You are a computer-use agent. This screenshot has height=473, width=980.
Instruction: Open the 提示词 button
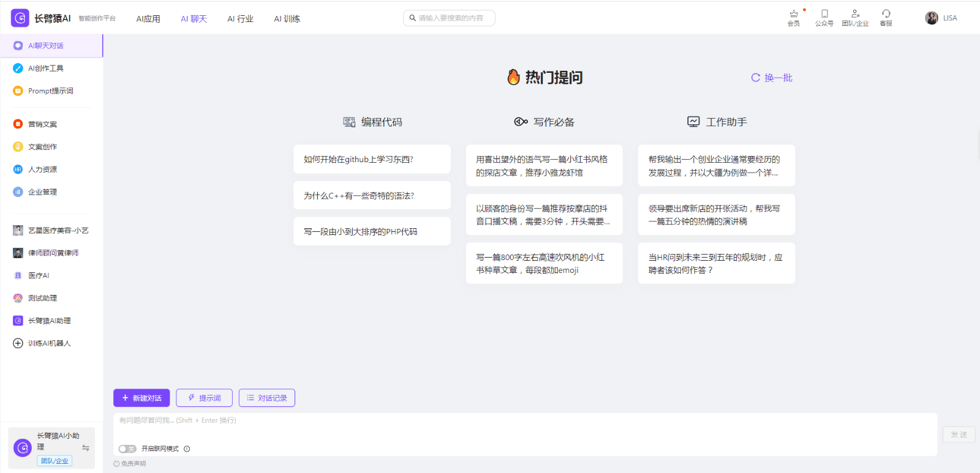(204, 398)
